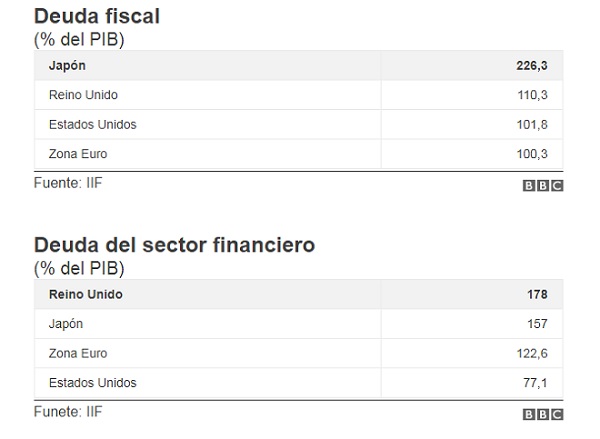Select bold Reino Unido row in financial table
The height and width of the screenshot is (439, 600).
point(298,294)
